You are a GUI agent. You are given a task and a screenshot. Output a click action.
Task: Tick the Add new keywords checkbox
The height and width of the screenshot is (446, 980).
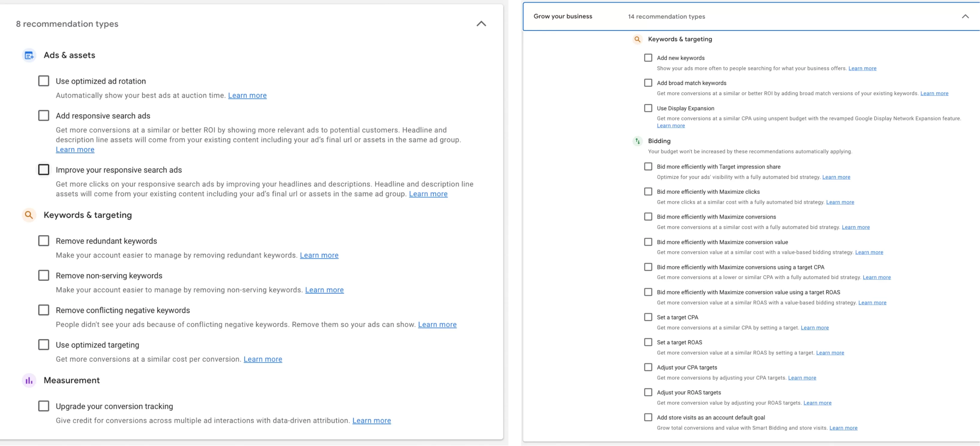648,58
